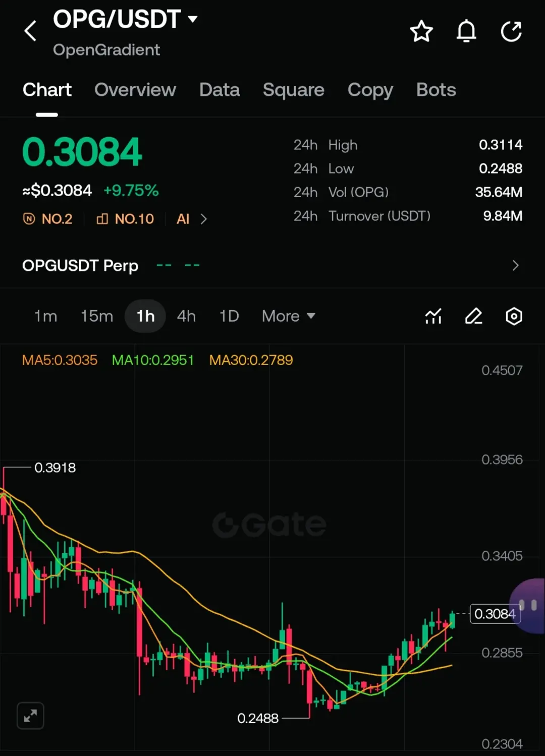Tap the 0.3405 price axis label
545x756 pixels.
(502, 556)
